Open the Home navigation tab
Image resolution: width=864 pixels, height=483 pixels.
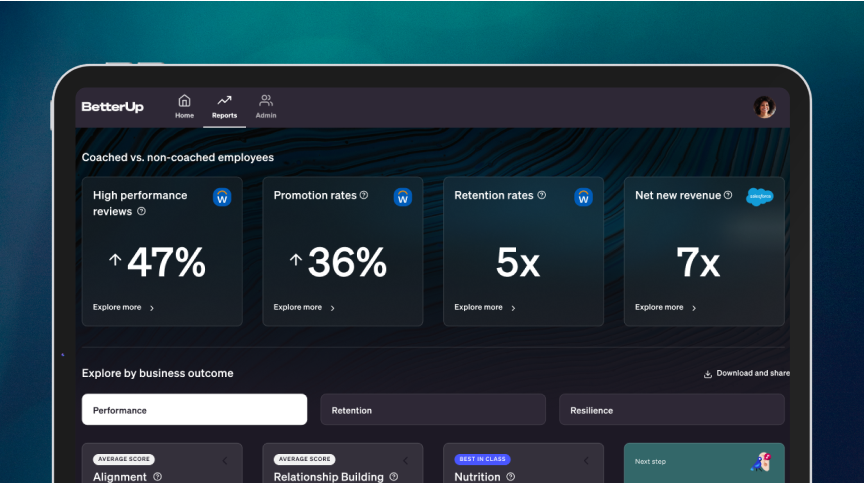coord(184,106)
